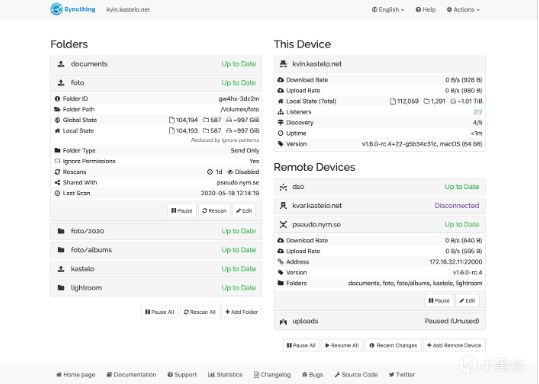This screenshot has height=384, width=539.
Task: Pause the foto folder
Action: [x=182, y=211]
